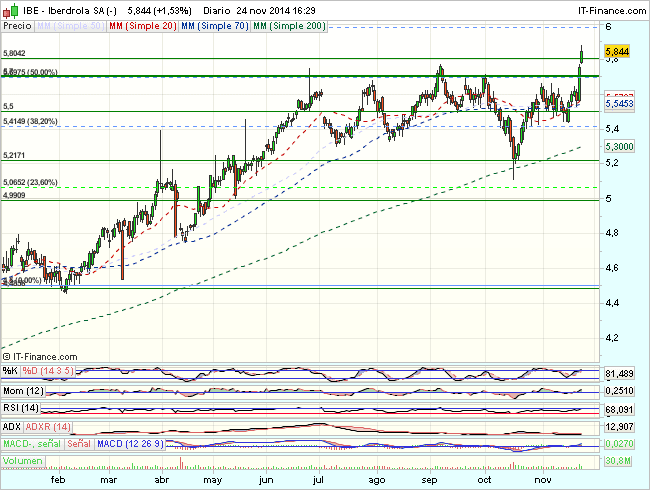This screenshot has height=490, width=650.
Task: Click the ADX indicator label
Action: [x=12, y=426]
